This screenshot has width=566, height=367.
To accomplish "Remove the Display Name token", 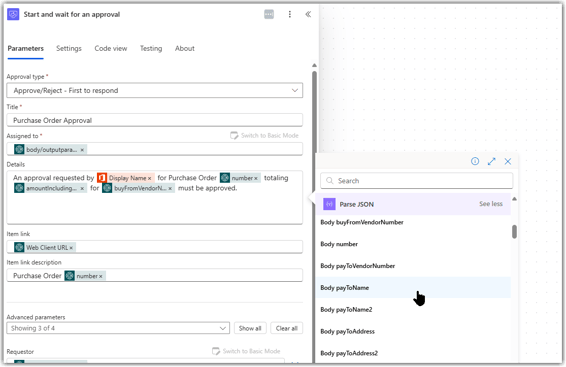I will pyautogui.click(x=149, y=178).
